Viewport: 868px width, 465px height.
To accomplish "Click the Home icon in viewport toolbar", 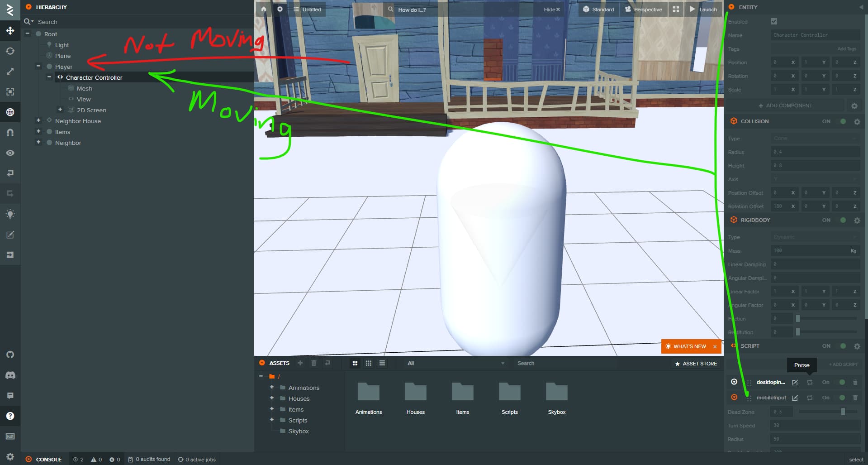I will pos(264,9).
